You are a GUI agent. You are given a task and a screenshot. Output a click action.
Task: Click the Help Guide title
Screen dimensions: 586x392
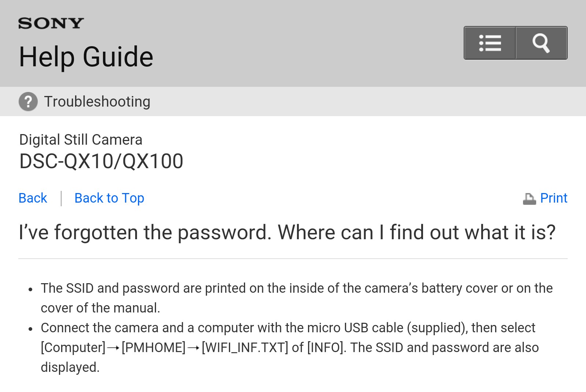coord(86,57)
